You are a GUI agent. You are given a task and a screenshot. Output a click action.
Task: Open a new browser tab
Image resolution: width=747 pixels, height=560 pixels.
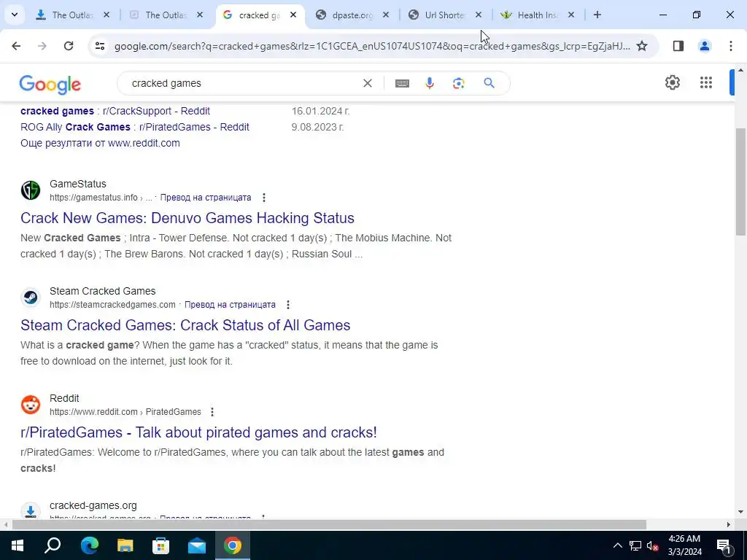(597, 15)
